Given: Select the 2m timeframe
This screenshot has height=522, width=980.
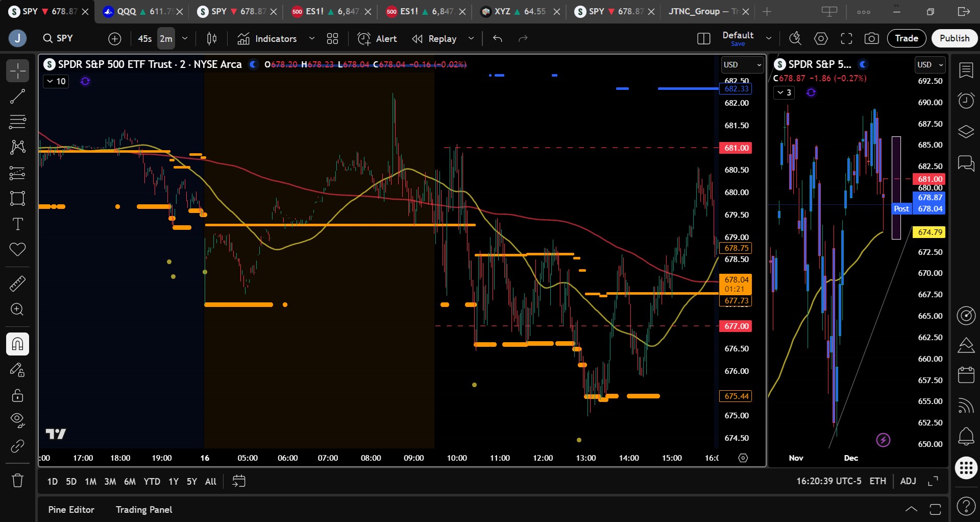Looking at the screenshot, I should point(166,38).
